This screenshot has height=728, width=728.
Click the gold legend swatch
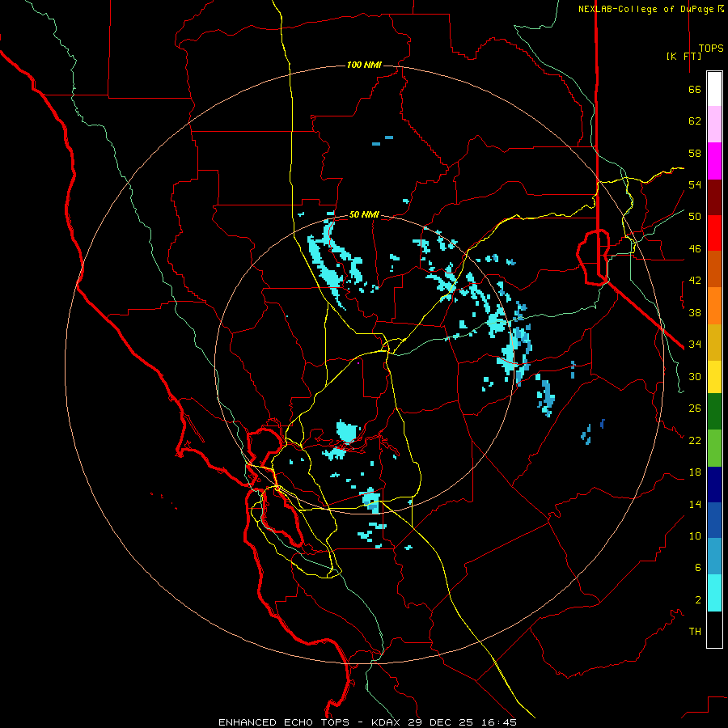coord(714,342)
